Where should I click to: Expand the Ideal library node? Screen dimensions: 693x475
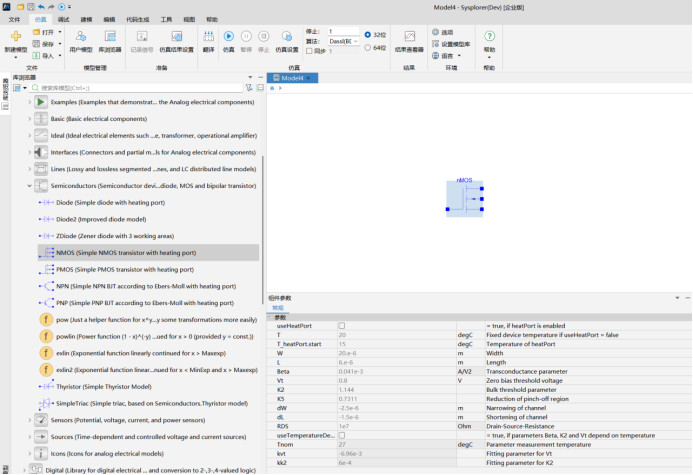pos(30,136)
